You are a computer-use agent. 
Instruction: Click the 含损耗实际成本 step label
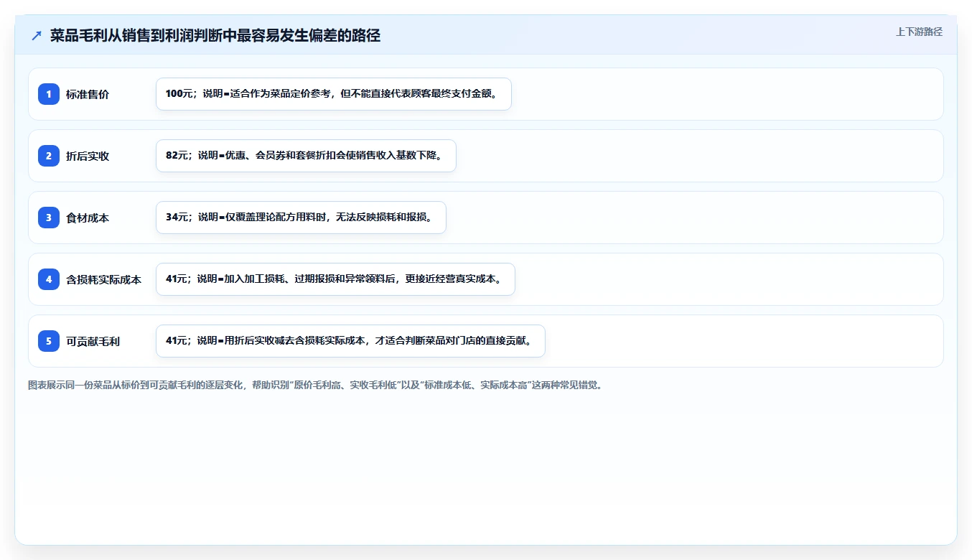coord(104,279)
